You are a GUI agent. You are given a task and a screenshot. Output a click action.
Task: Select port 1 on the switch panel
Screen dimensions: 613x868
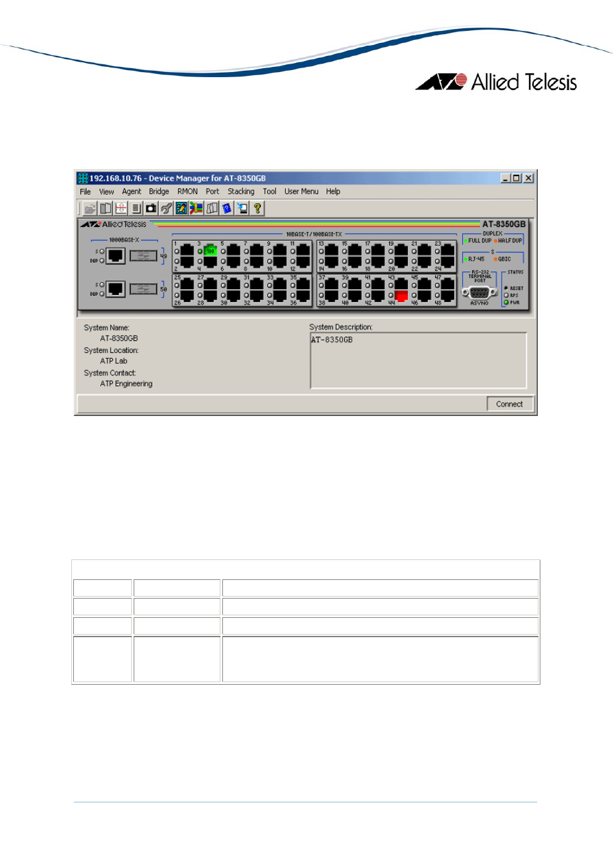(187, 251)
